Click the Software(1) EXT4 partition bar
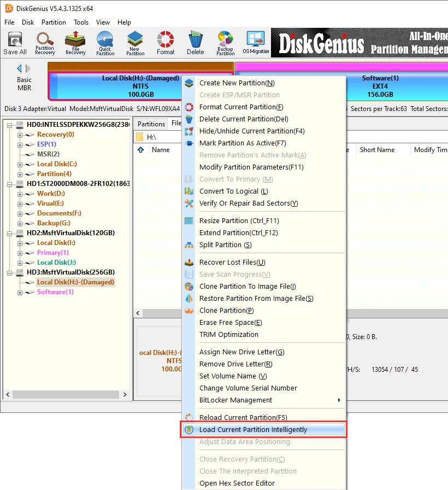 (x=379, y=86)
